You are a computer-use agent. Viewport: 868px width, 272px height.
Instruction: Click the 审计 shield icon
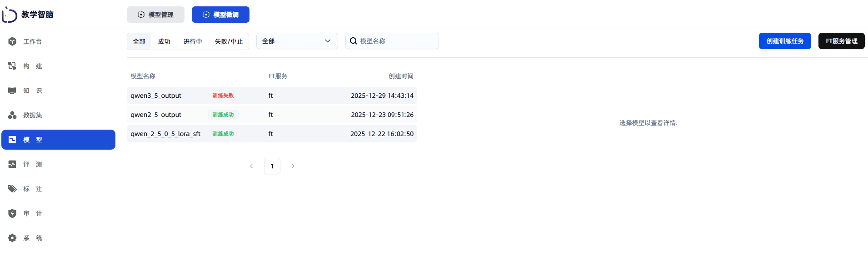click(12, 213)
